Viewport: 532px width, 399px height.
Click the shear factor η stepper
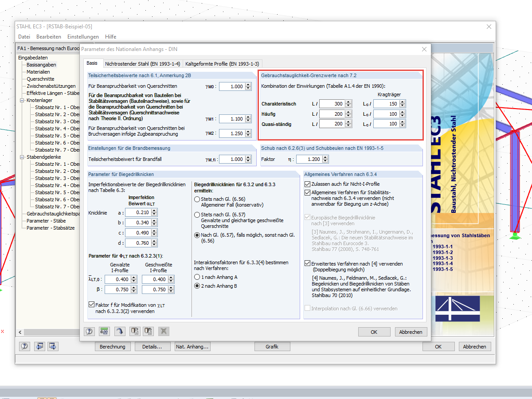tap(325, 159)
